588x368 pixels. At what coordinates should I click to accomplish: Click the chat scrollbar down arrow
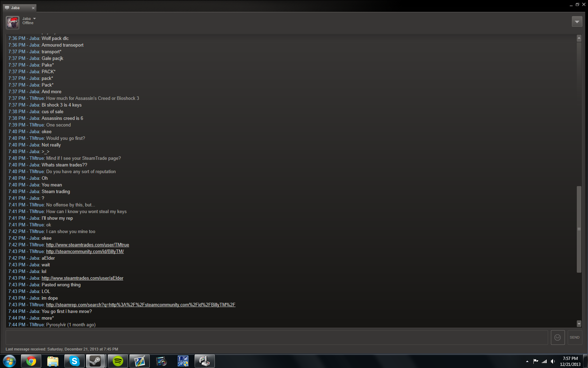[579, 323]
